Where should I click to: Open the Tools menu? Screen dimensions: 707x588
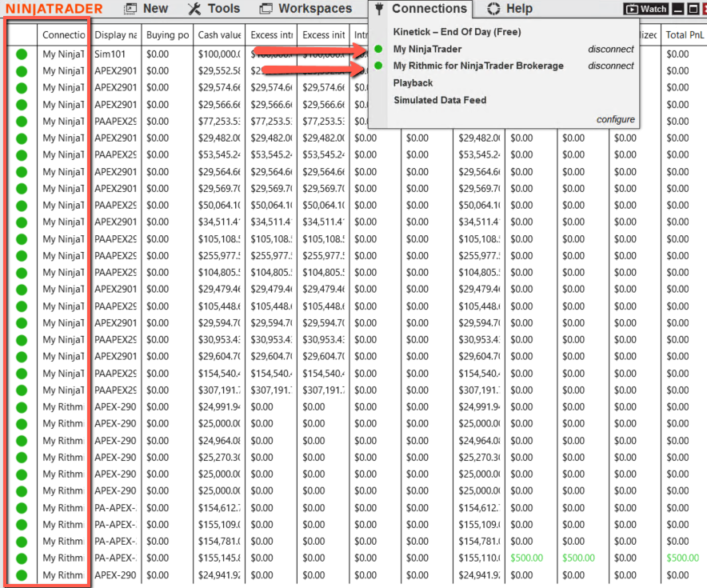[x=214, y=9]
